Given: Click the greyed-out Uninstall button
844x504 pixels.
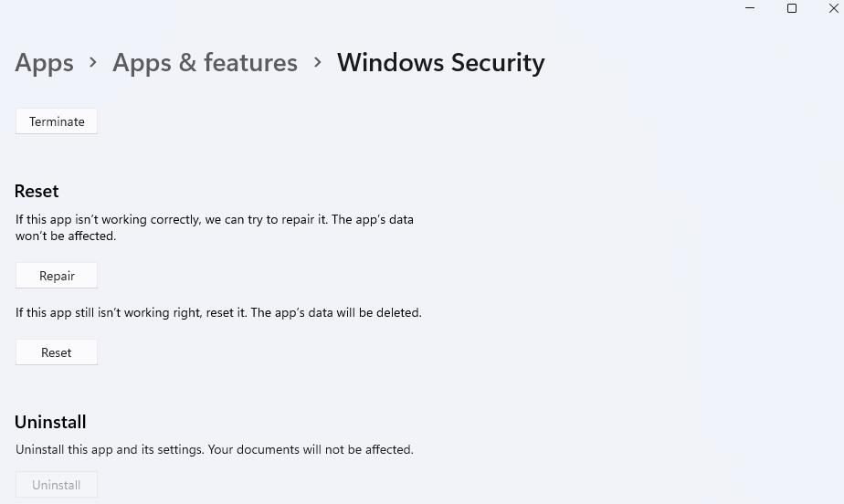Looking at the screenshot, I should [x=57, y=485].
